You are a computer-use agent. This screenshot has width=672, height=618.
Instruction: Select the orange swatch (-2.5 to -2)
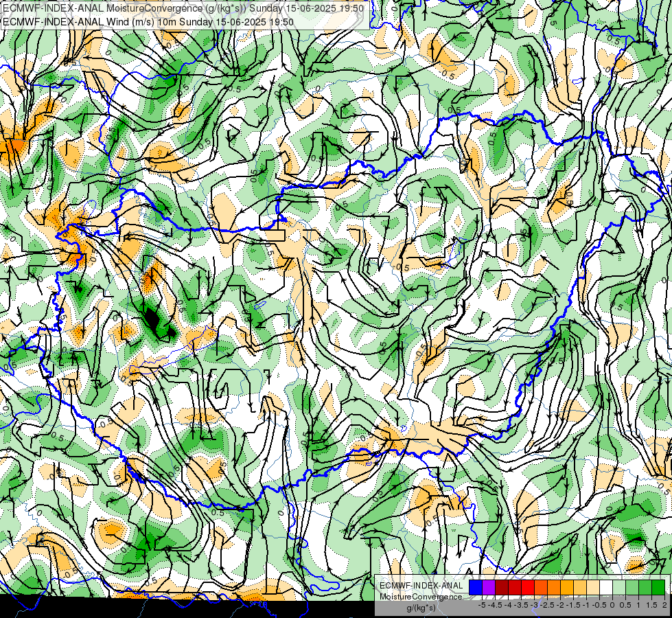click(x=554, y=587)
